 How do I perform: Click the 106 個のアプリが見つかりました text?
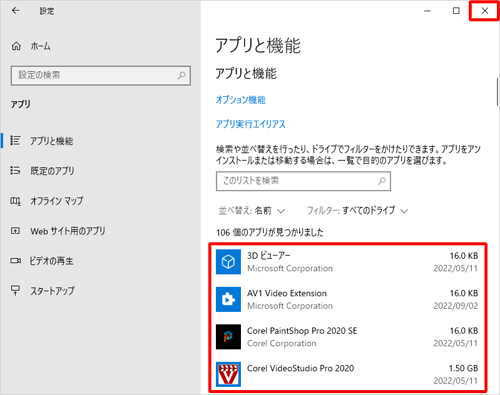270,232
